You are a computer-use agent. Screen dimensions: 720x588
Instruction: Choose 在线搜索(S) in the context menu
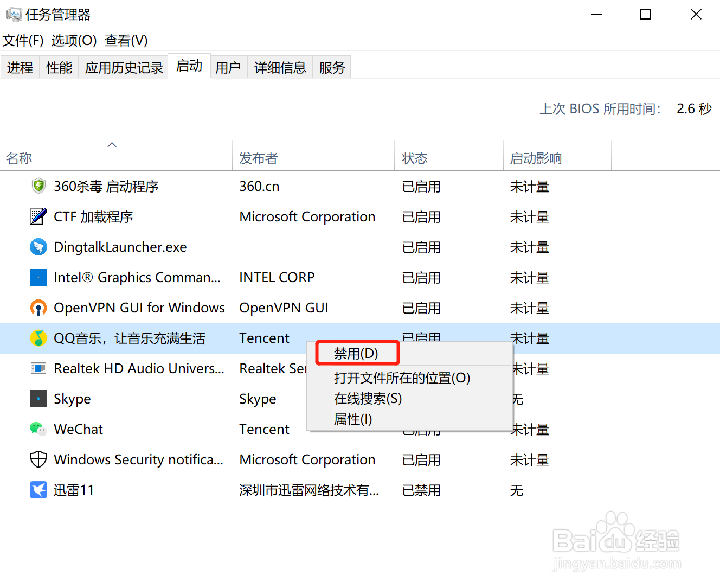[368, 399]
